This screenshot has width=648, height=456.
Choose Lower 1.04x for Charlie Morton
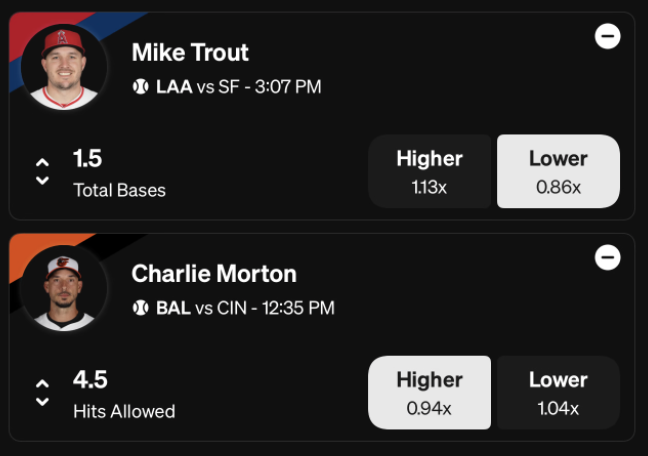(x=558, y=392)
